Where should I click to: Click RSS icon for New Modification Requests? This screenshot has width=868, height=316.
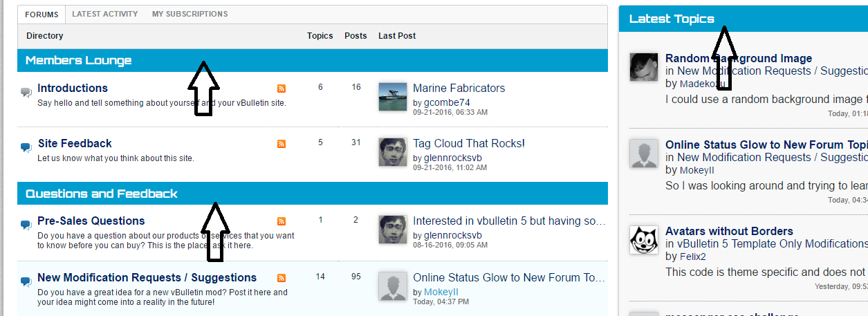[x=281, y=277]
